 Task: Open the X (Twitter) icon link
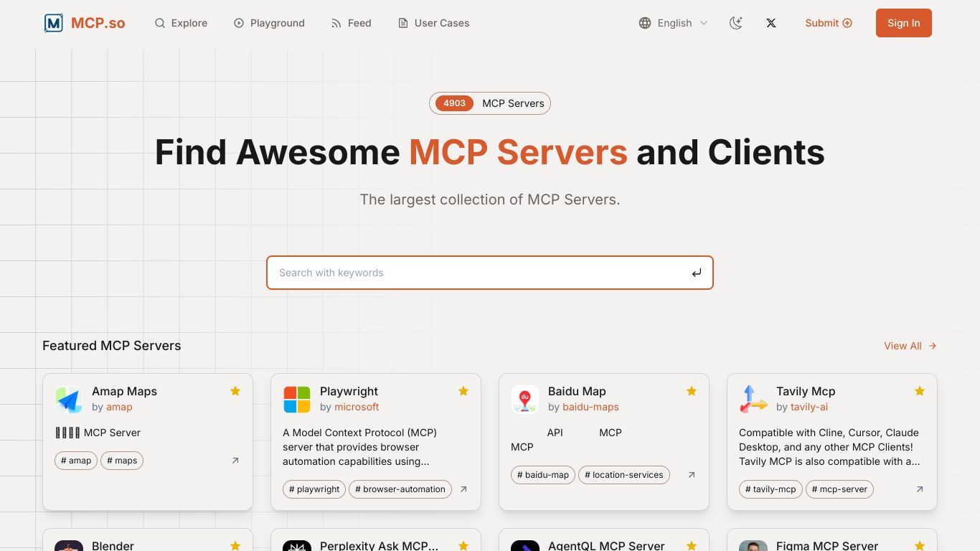[x=771, y=23]
